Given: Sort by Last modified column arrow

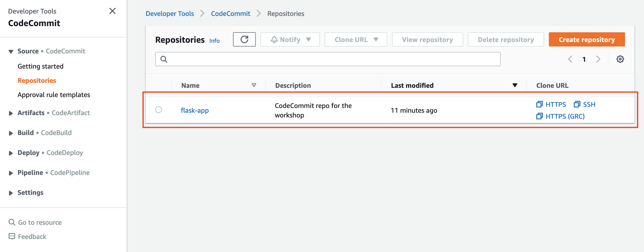Looking at the screenshot, I should 515,85.
